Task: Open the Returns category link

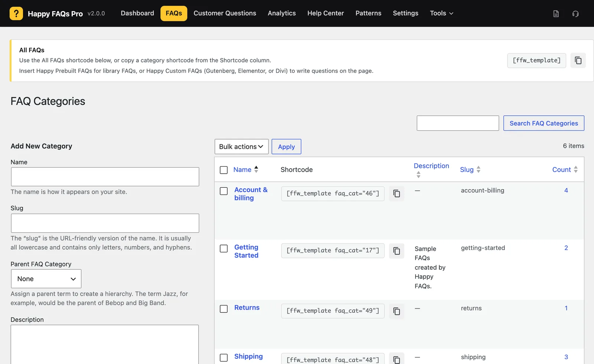Action: click(x=247, y=308)
